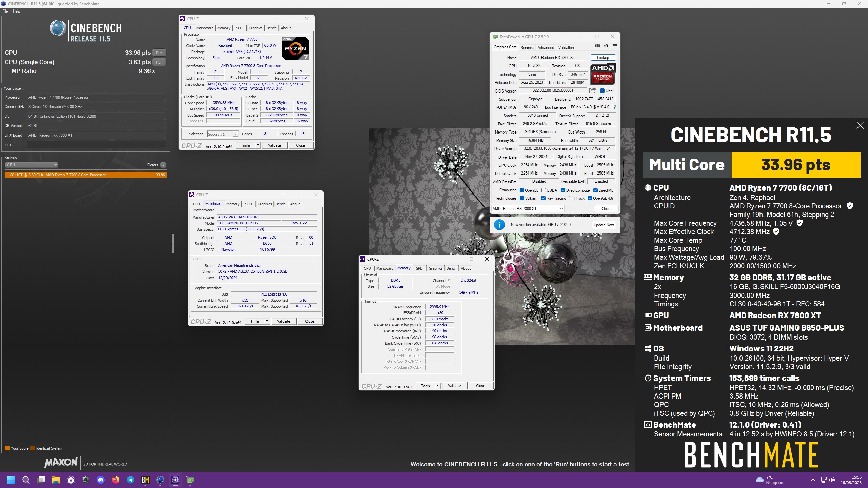Screen dimensions: 868x488
Task: Toggle the CUDA checkbox
Action: (544, 190)
